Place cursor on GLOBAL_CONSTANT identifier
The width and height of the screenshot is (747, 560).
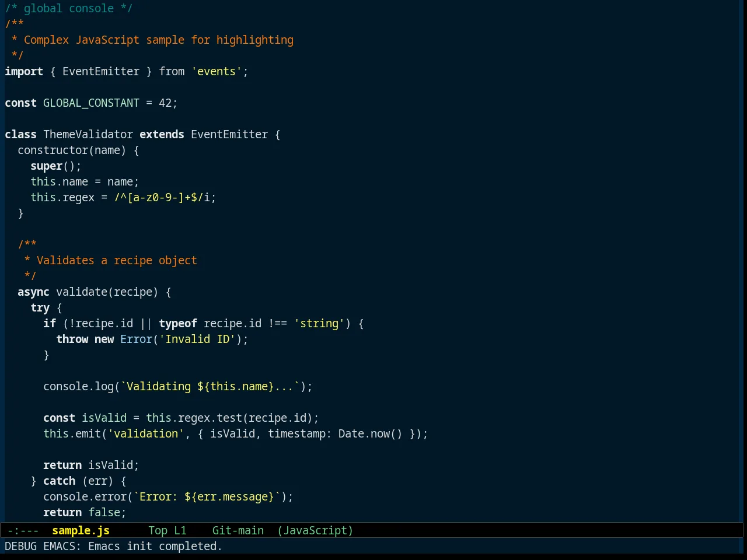(91, 103)
